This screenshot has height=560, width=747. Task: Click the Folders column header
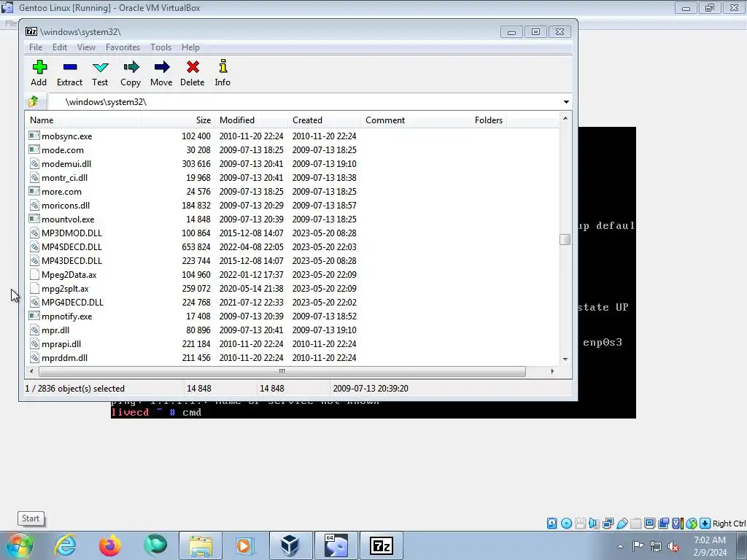(470, 120)
